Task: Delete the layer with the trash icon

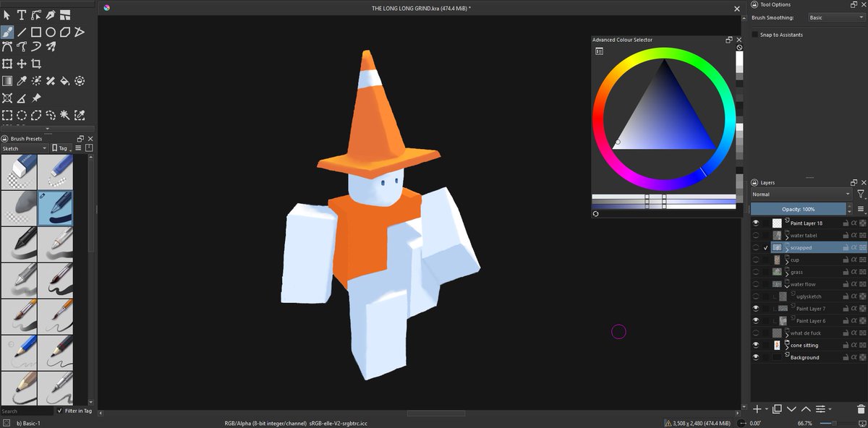Action: 861,408
